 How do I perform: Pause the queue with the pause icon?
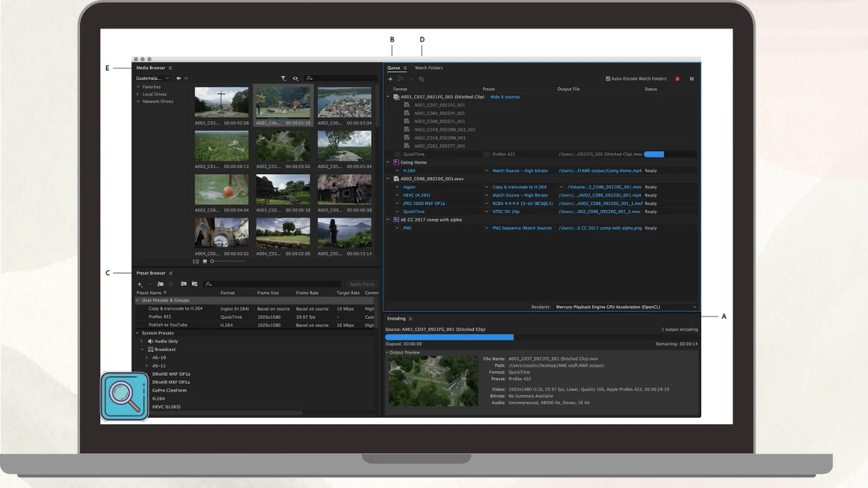692,79
